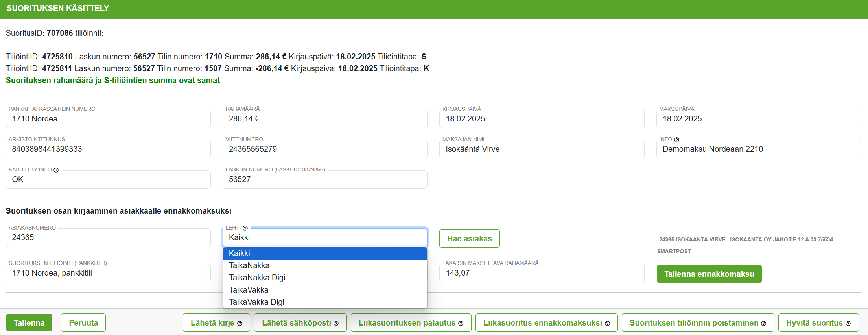Select Kaikki option in Lehti dropdown list
This screenshot has height=335, width=868.
(x=325, y=253)
